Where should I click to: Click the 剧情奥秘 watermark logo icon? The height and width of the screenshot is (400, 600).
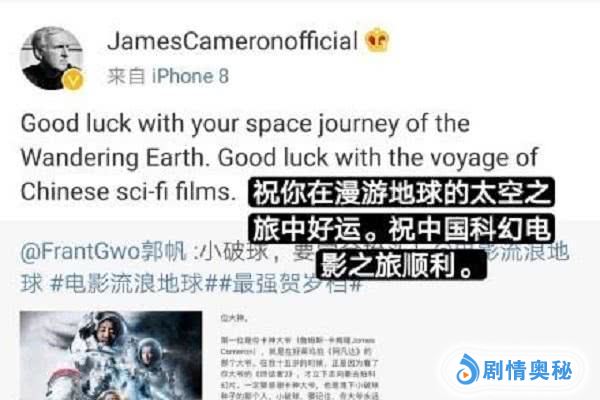[467, 369]
